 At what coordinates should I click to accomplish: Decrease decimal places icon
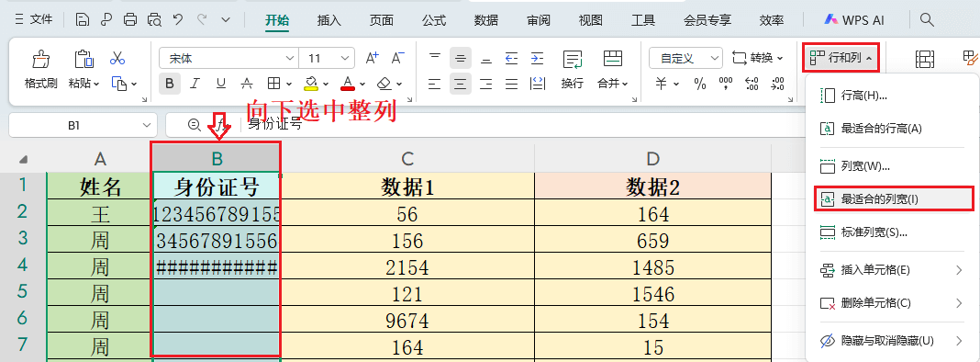click(x=777, y=84)
